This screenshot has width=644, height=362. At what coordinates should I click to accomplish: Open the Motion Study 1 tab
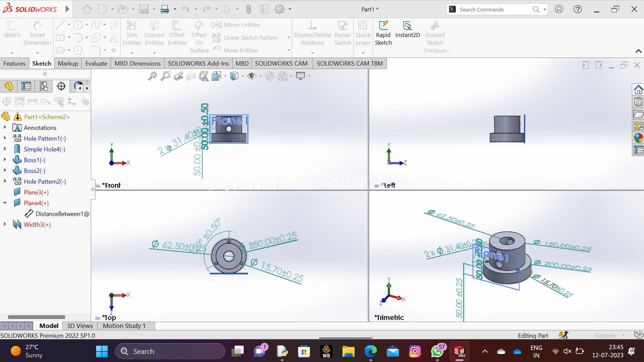point(124,326)
